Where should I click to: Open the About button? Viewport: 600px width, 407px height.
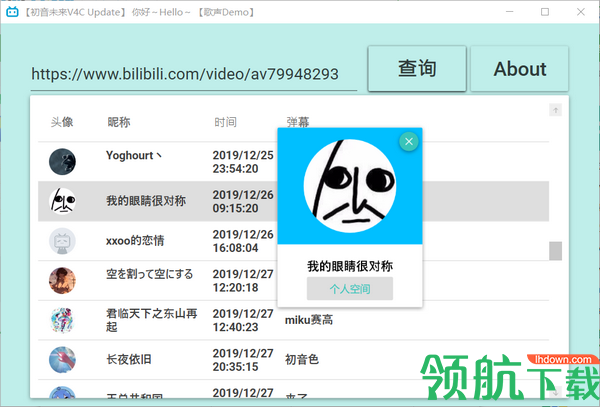click(519, 69)
